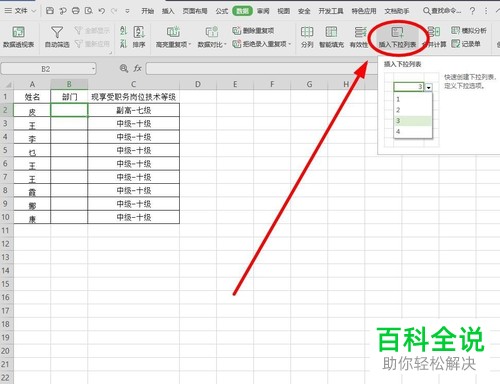Click the 查找命令 search command box
500x384 pixels.
[x=442, y=11]
